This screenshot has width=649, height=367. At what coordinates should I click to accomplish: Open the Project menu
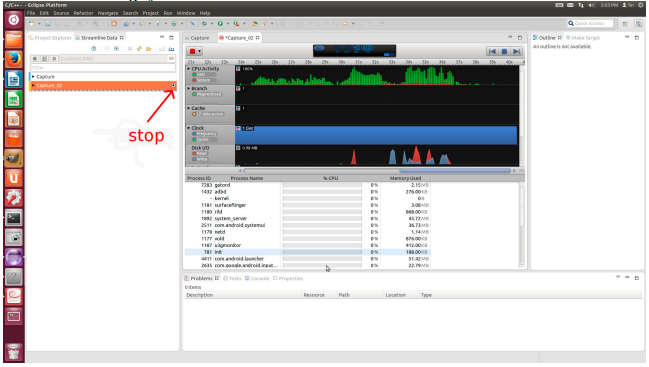click(x=151, y=13)
